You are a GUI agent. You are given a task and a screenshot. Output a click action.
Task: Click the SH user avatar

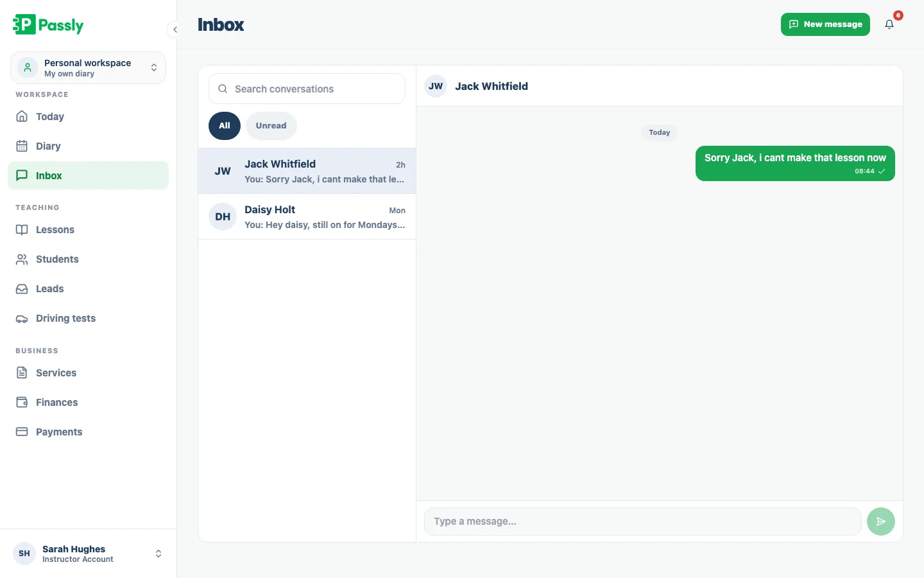point(24,554)
